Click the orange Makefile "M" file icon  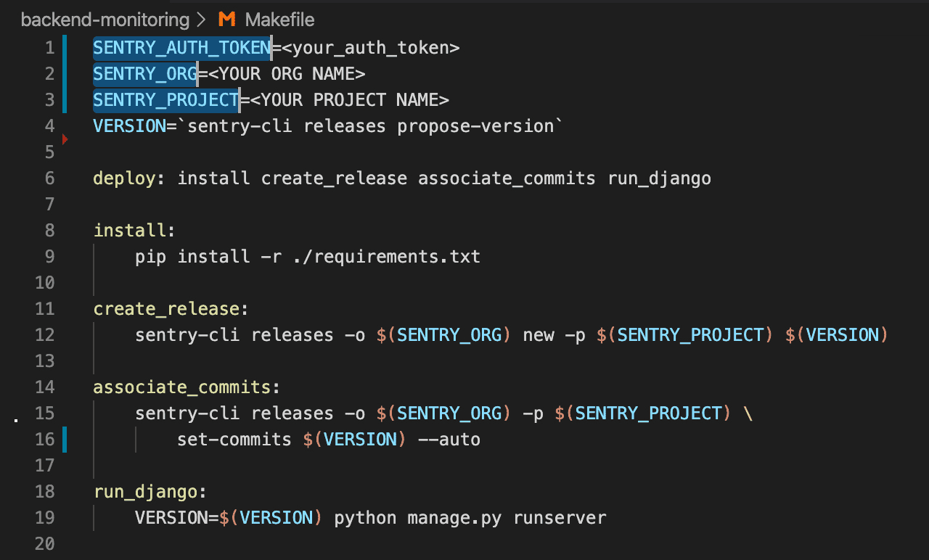point(226,20)
